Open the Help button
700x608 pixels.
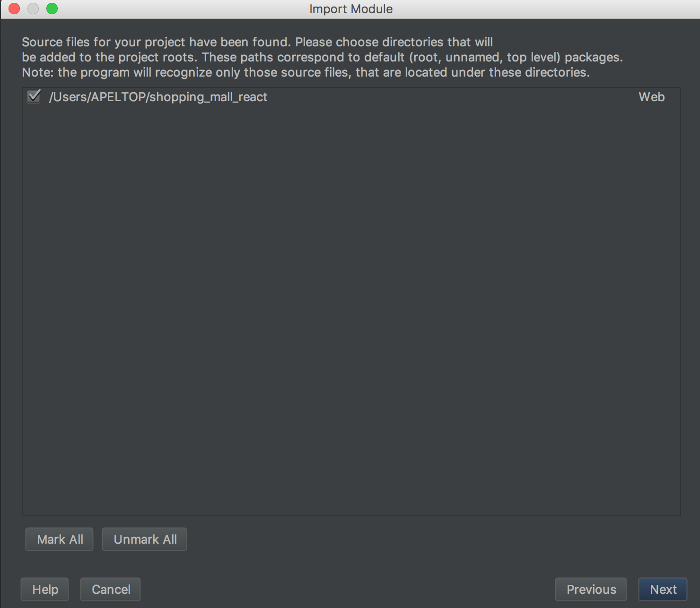(45, 589)
